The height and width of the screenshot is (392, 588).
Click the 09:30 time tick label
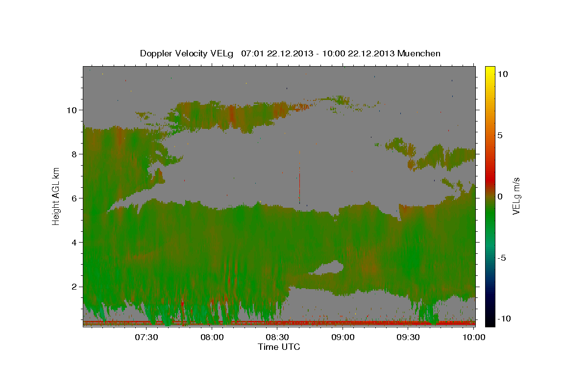tap(408, 337)
